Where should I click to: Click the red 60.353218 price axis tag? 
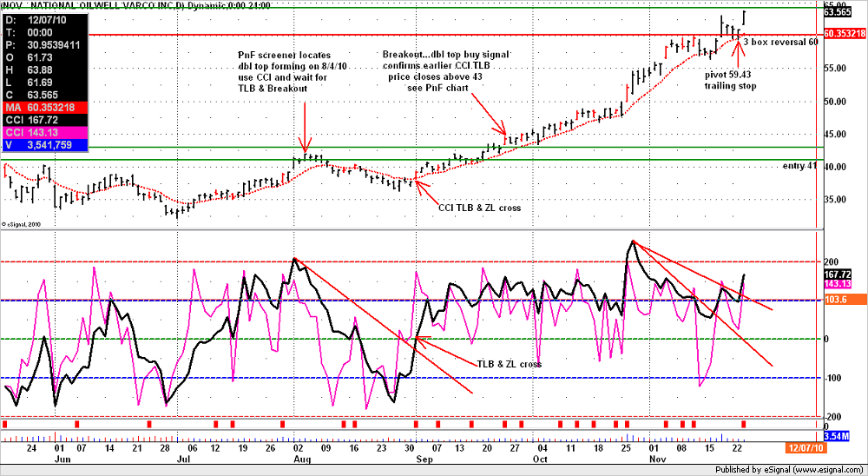[845, 33]
